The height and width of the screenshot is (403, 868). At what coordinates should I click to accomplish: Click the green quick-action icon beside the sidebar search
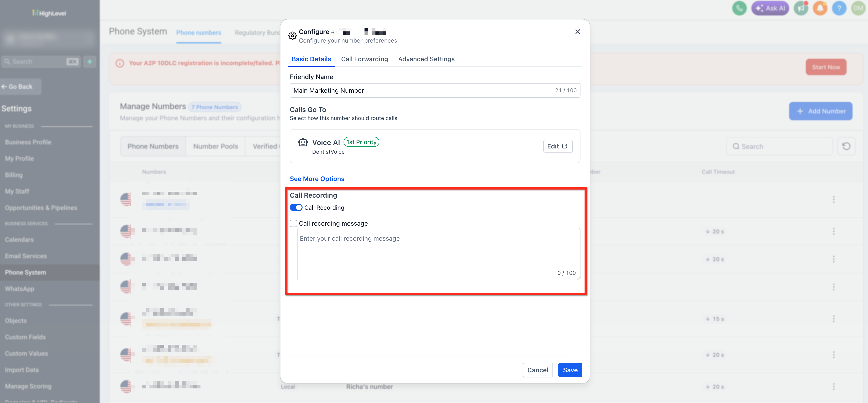pos(90,62)
